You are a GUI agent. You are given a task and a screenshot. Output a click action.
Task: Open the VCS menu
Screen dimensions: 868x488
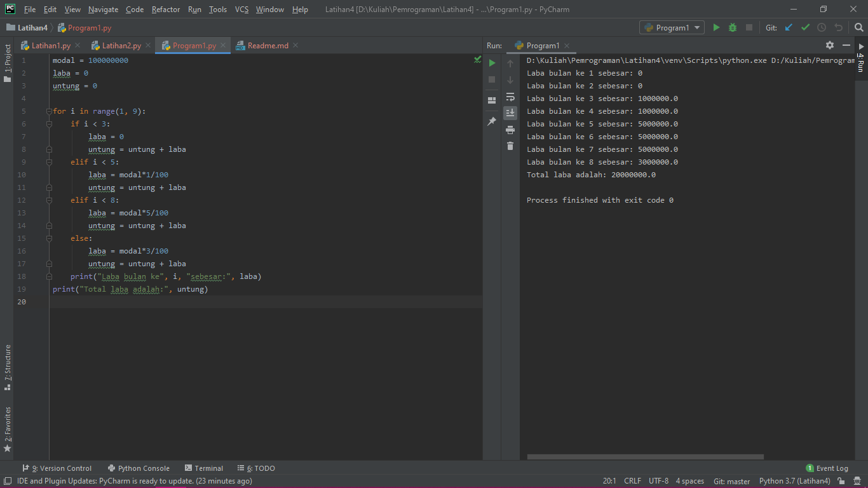pos(241,9)
